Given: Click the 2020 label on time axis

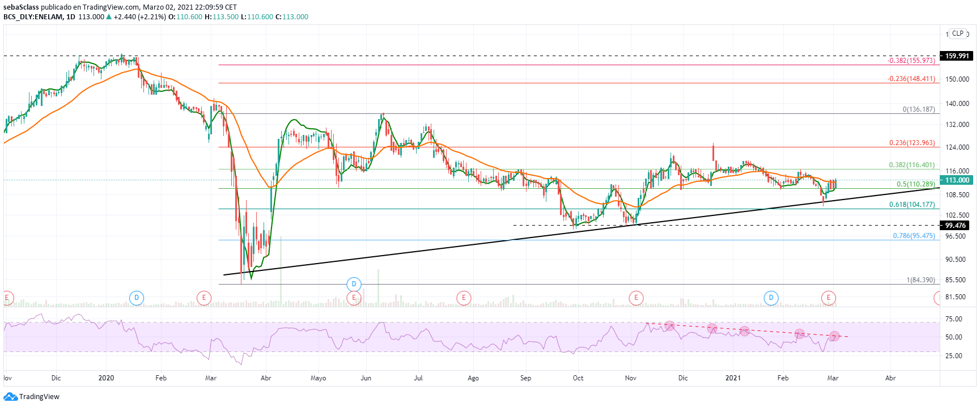Looking at the screenshot, I should pos(106,378).
